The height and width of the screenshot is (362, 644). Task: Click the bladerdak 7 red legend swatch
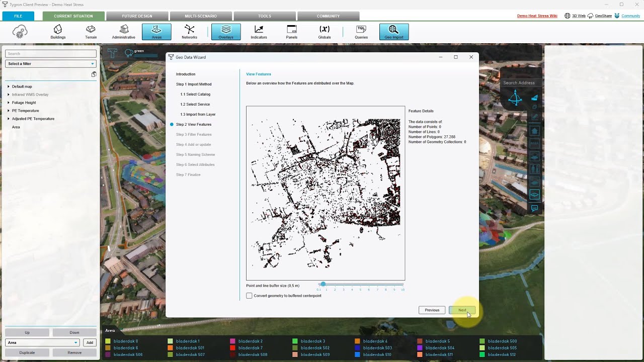232,348
